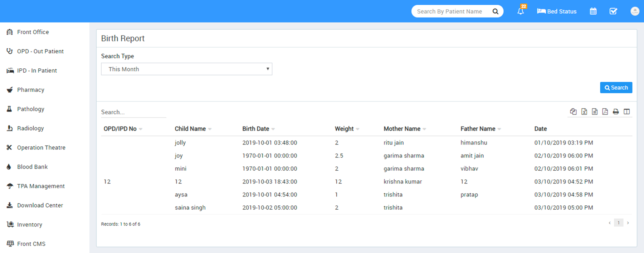Go to Blood Bank module
The image size is (644, 253).
[32, 167]
